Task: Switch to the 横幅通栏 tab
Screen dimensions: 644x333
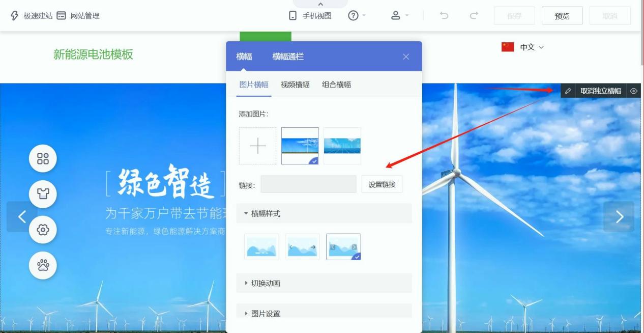Action: (x=288, y=57)
